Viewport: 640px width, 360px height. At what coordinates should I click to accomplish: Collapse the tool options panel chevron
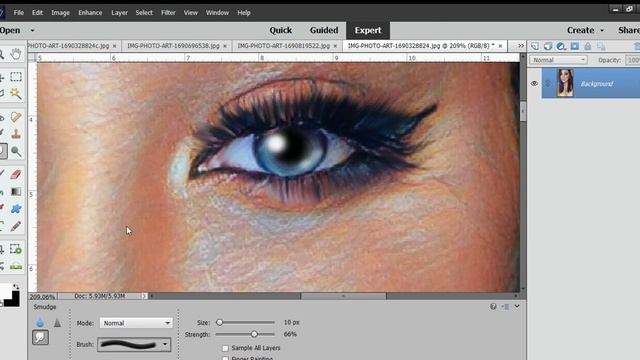point(517,306)
